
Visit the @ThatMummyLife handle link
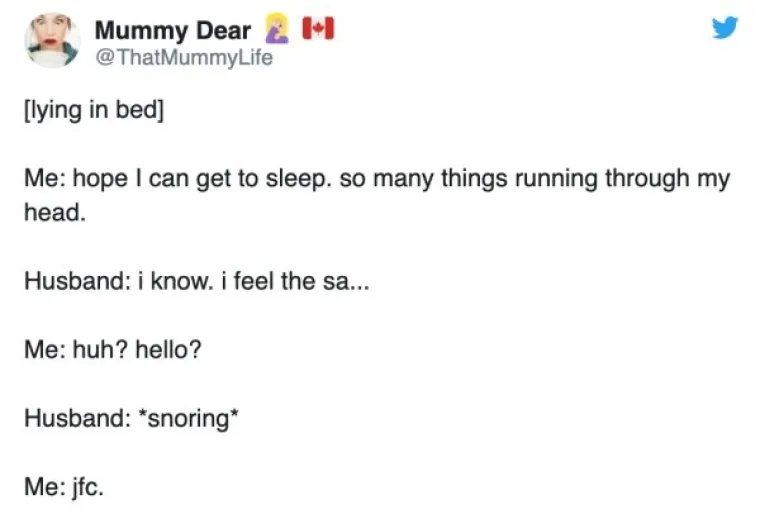pos(183,58)
